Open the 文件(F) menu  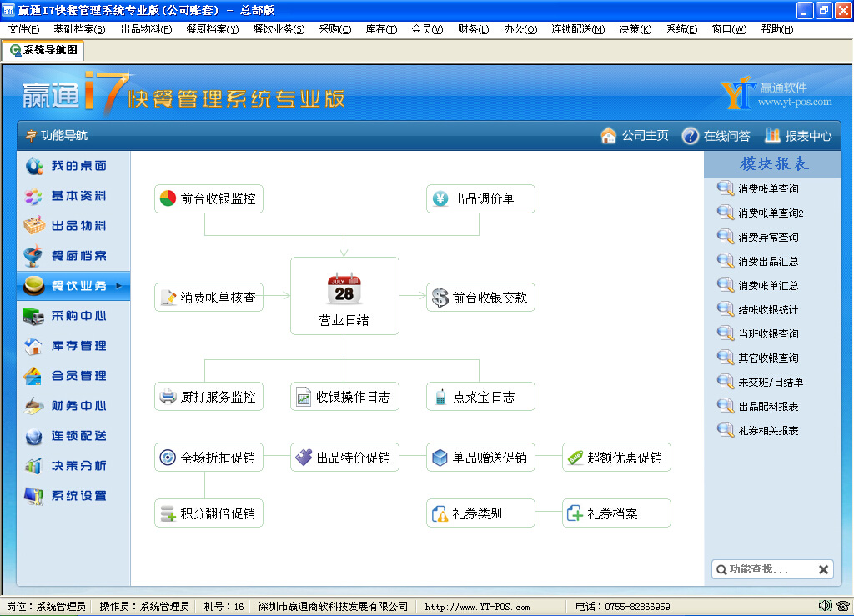coord(23,29)
